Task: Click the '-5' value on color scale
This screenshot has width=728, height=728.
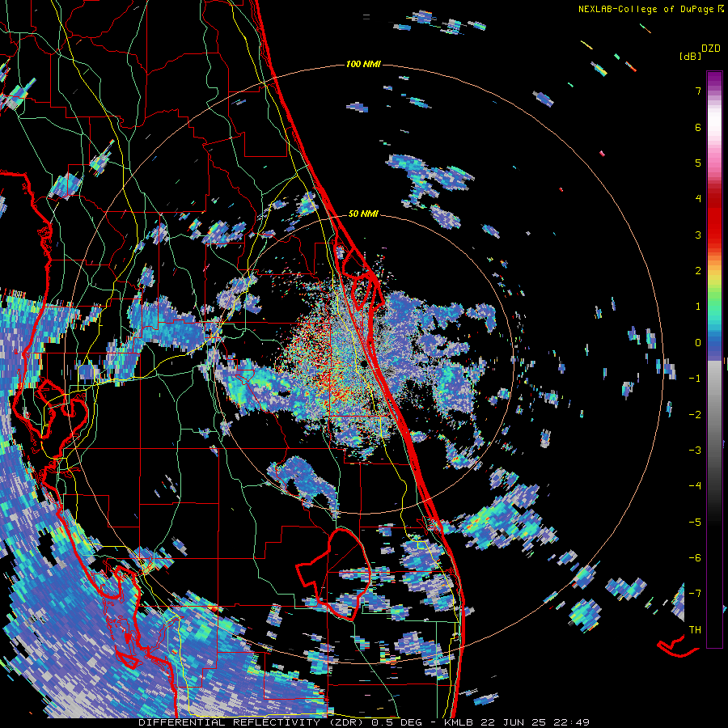Action: tap(695, 522)
